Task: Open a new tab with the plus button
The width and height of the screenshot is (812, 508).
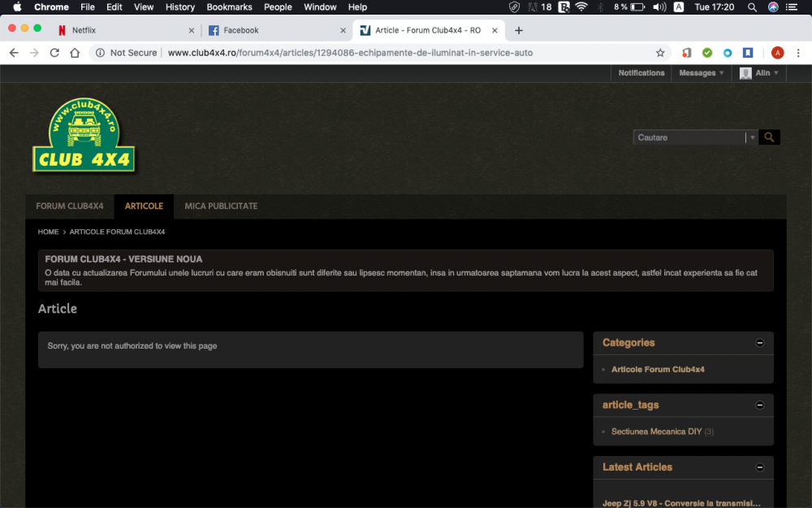Action: coord(519,30)
